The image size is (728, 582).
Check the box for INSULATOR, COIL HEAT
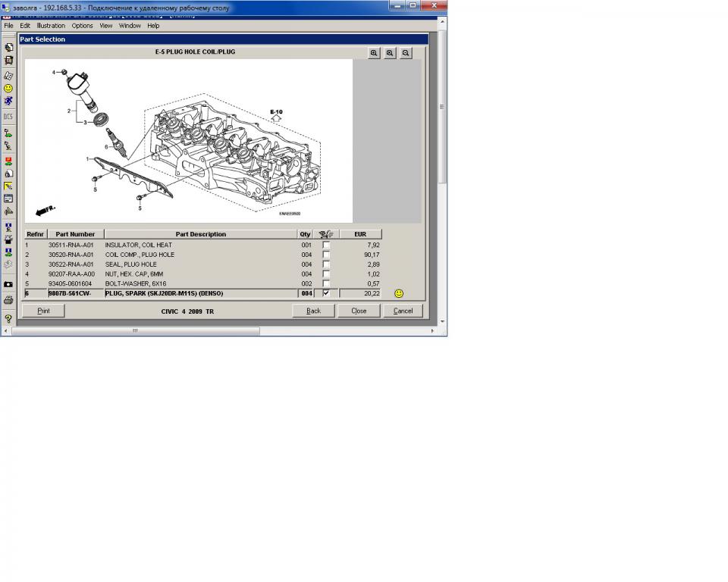point(326,246)
